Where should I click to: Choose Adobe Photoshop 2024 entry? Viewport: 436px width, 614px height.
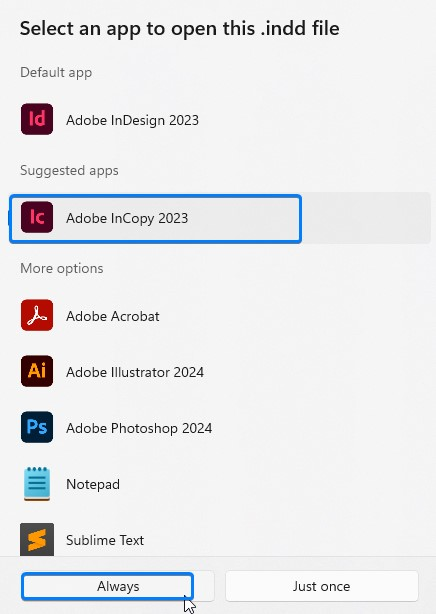point(219,428)
